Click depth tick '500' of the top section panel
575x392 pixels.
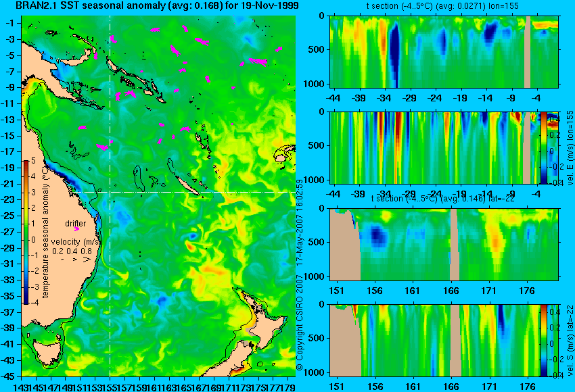pyautogui.click(x=316, y=49)
